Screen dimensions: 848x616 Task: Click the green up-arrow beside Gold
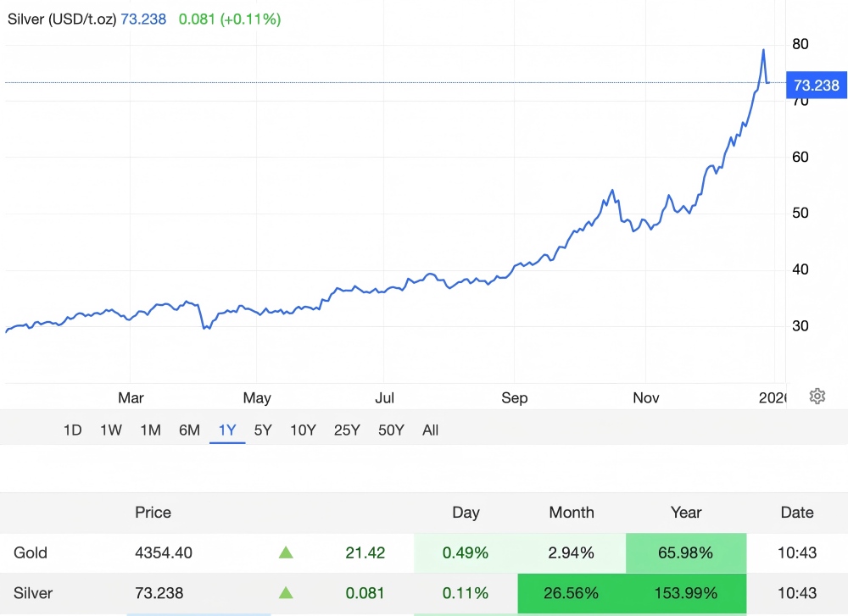(x=287, y=552)
